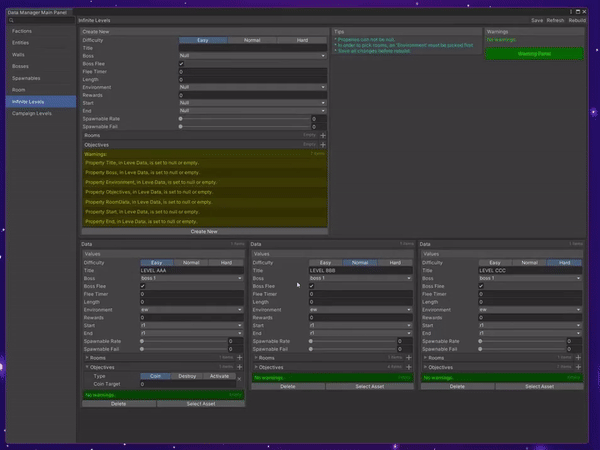Click Spawnable Rate slider in Create New

(x=245, y=119)
